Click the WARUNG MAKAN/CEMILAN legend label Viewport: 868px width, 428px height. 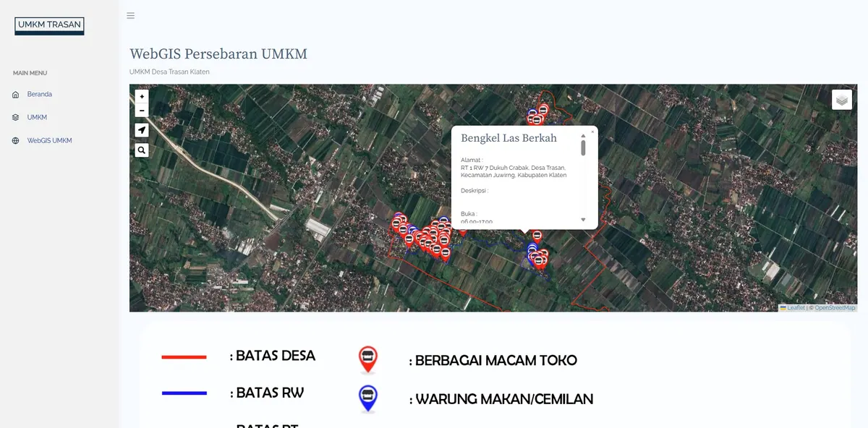[x=501, y=399]
